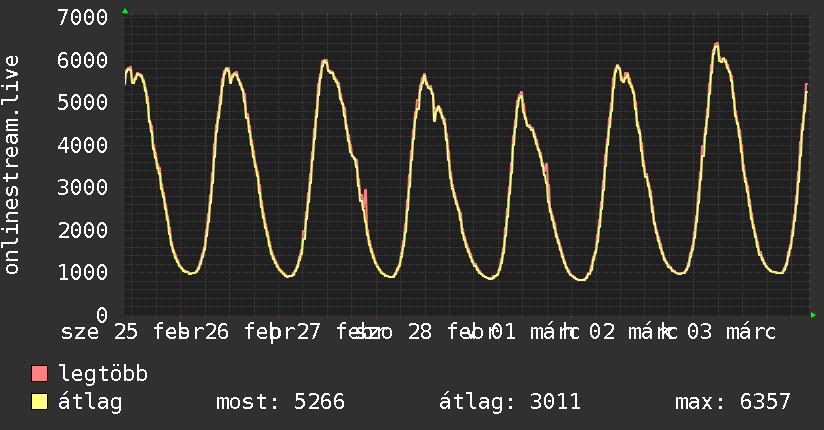The image size is (824, 430).
Task: Click the pink legtöbb legend swatch
Action: (40, 374)
